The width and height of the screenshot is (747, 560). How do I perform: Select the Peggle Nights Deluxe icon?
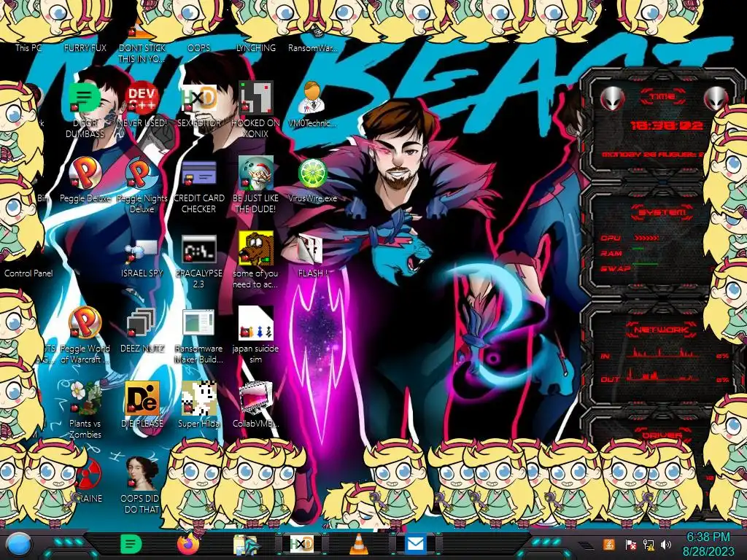142,174
